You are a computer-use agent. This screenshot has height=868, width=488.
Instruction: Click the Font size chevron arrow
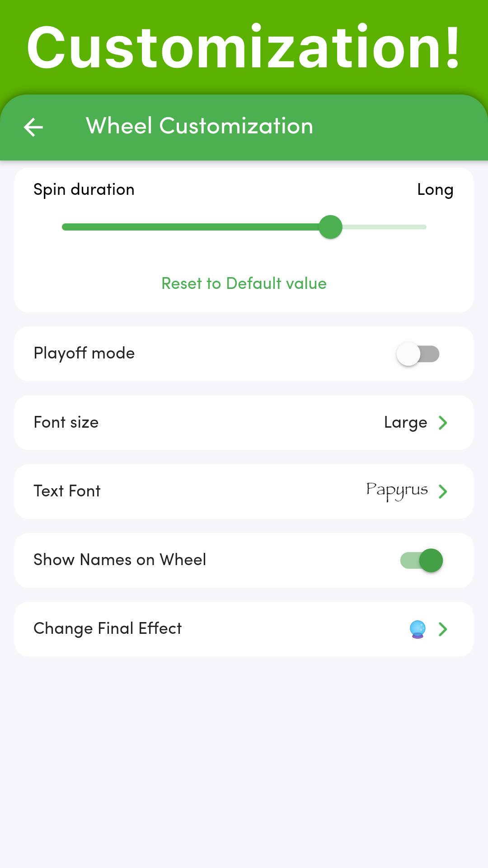[443, 423]
